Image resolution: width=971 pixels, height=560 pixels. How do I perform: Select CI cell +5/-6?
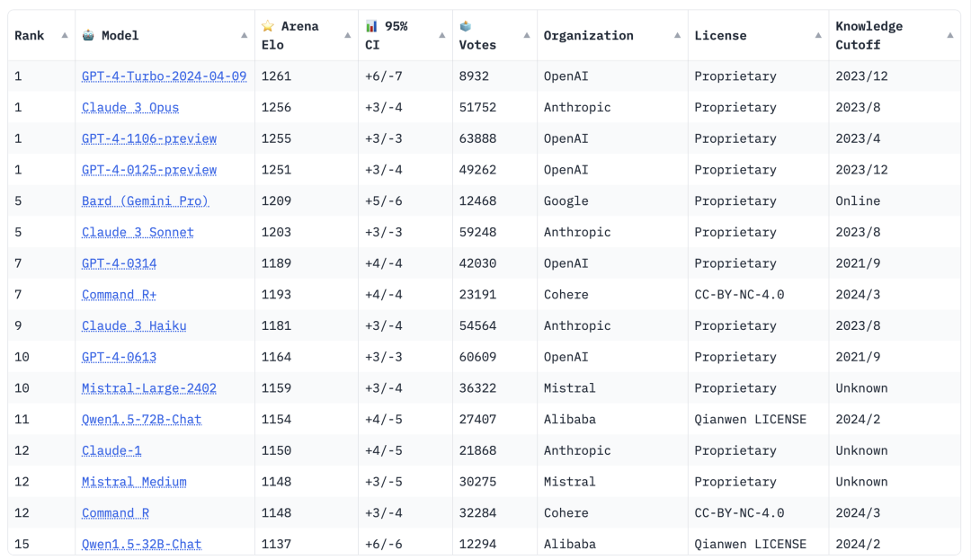[x=383, y=201]
